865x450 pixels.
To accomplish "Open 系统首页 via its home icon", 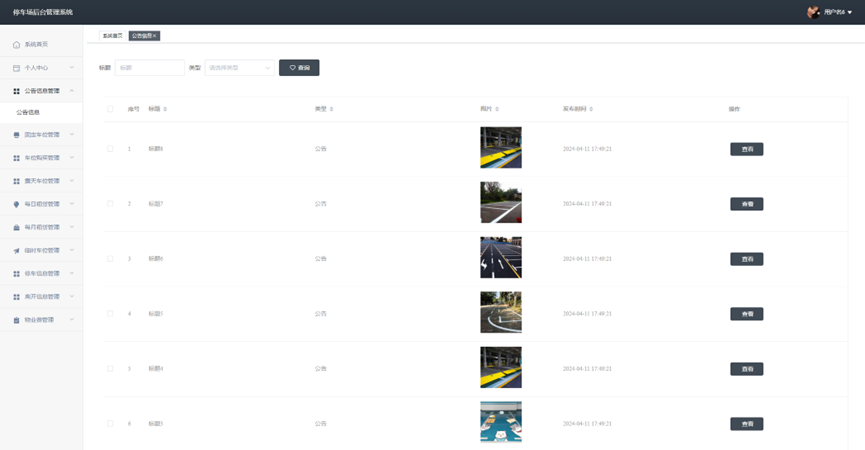I will 16,45.
